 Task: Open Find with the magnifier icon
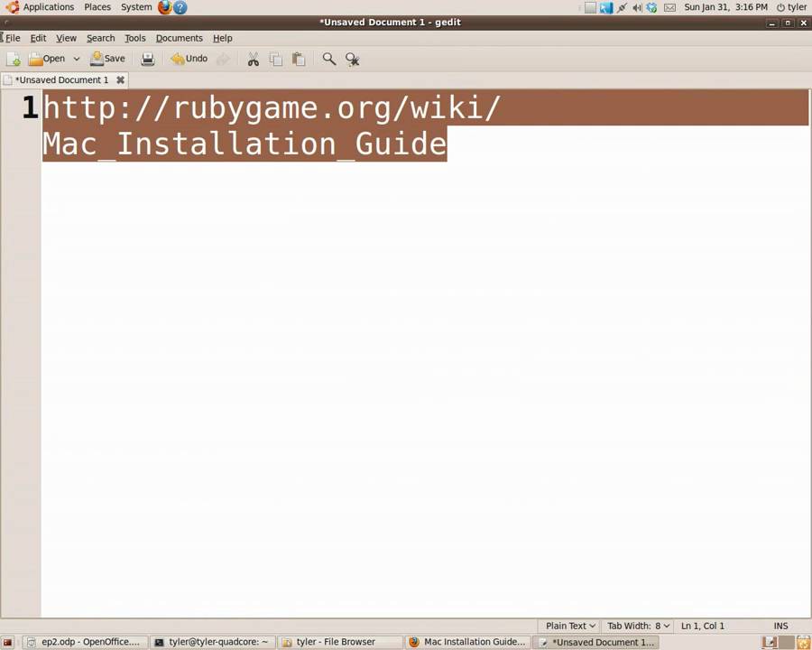[328, 60]
